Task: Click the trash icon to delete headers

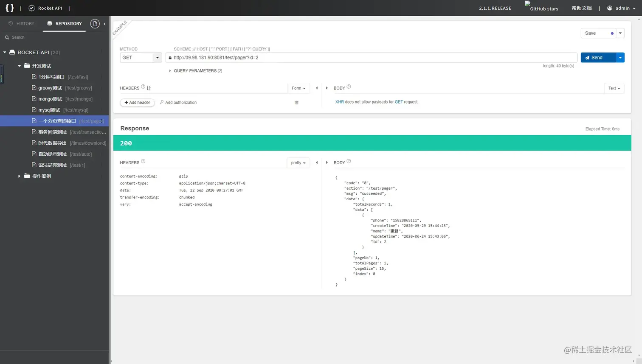Action: point(297,103)
